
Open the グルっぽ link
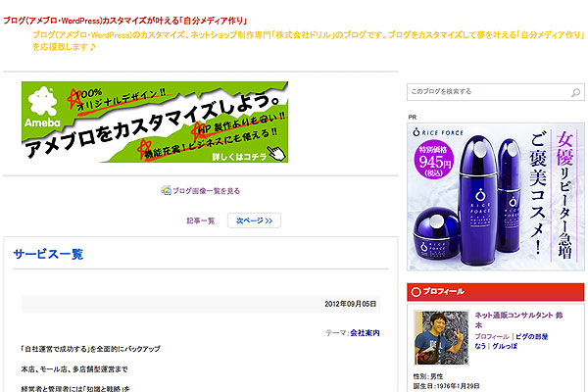pos(505,346)
